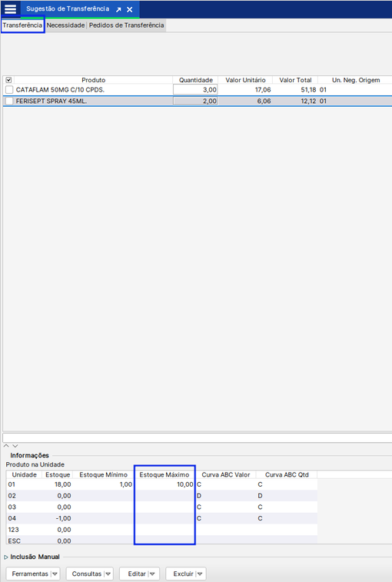
Task: Open the hamburger main menu
Action: coord(10,9)
